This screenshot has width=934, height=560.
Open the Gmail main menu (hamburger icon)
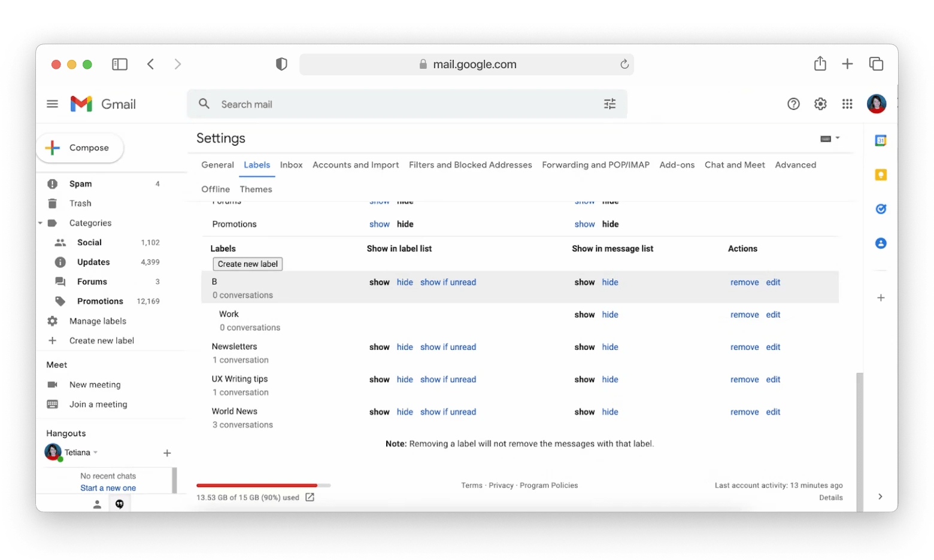(x=52, y=104)
